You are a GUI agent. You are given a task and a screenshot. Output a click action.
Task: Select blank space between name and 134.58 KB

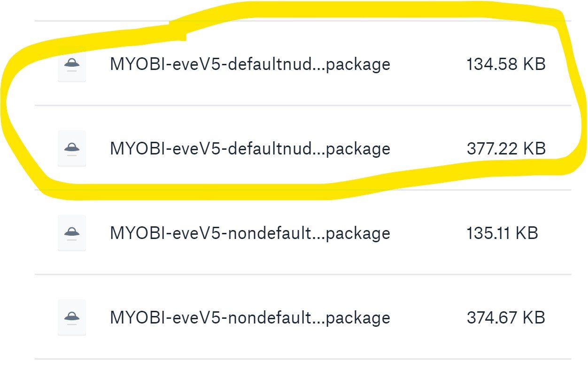coord(428,64)
